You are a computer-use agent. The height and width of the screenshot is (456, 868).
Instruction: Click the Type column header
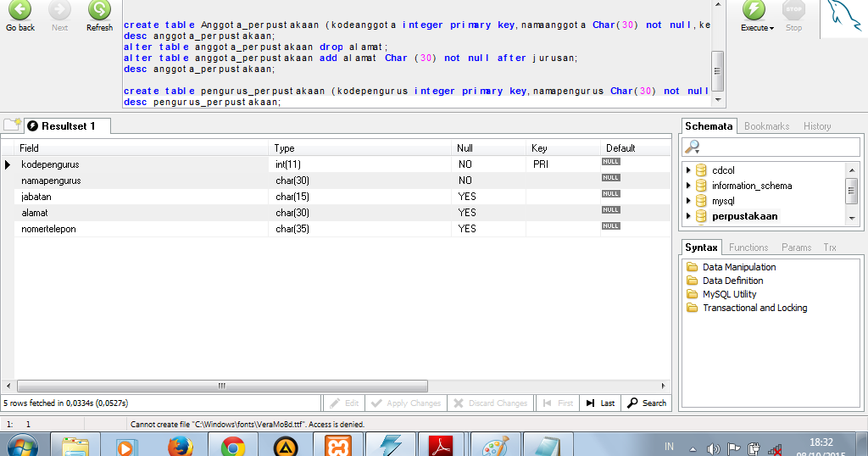click(359, 147)
